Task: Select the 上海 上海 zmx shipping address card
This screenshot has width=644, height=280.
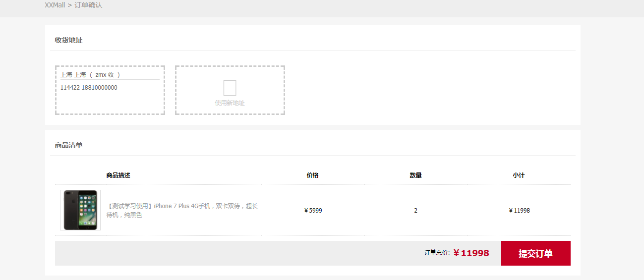Action: [110, 90]
